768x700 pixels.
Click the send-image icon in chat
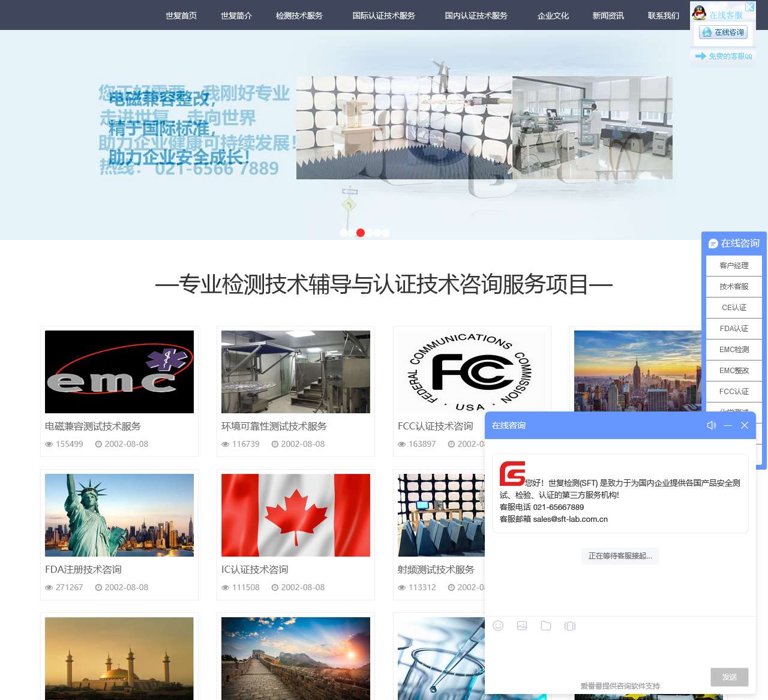[522, 626]
